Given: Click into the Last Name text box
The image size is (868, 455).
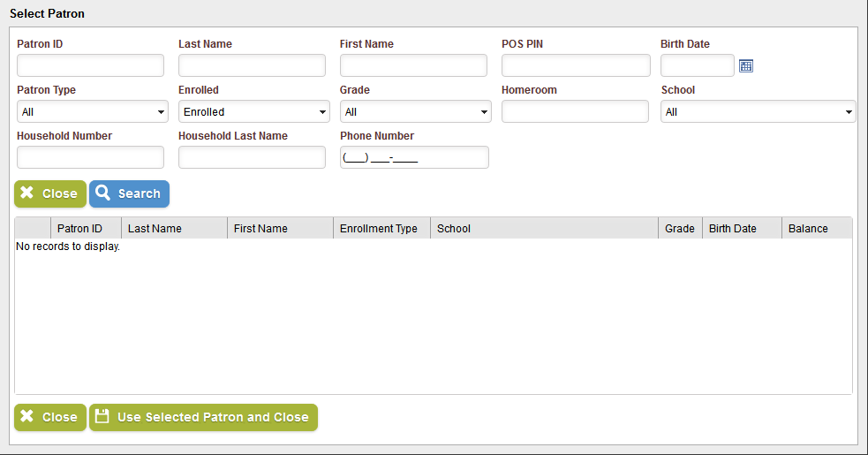Looking at the screenshot, I should [252, 65].
